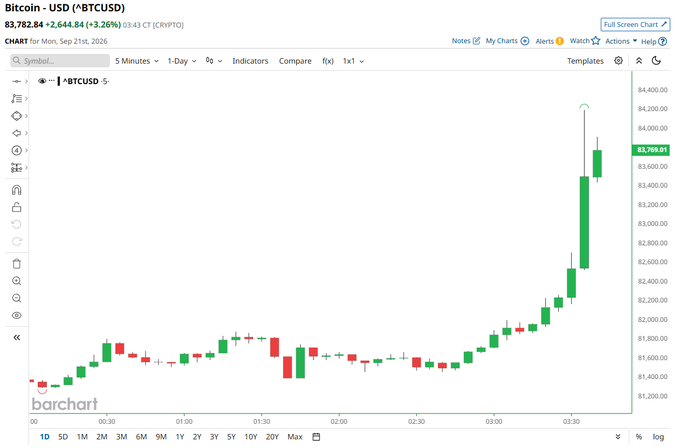Delete drawings with the trash icon

(x=16, y=264)
